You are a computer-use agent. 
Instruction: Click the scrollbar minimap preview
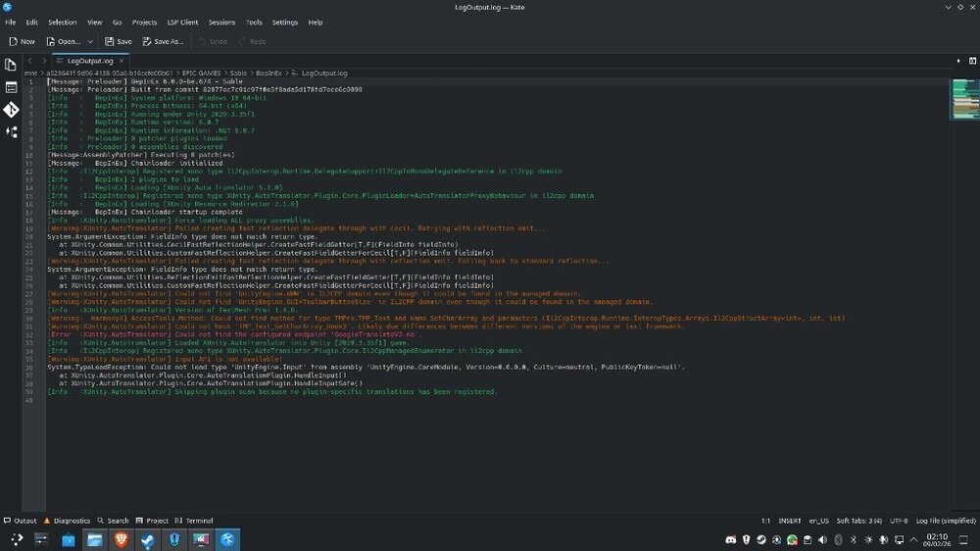(965, 99)
